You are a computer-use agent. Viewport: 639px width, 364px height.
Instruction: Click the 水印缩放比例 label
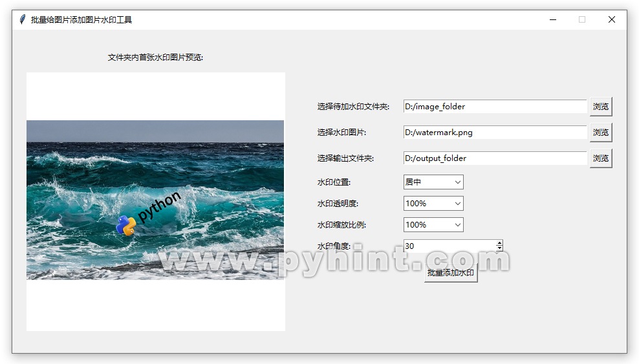341,225
